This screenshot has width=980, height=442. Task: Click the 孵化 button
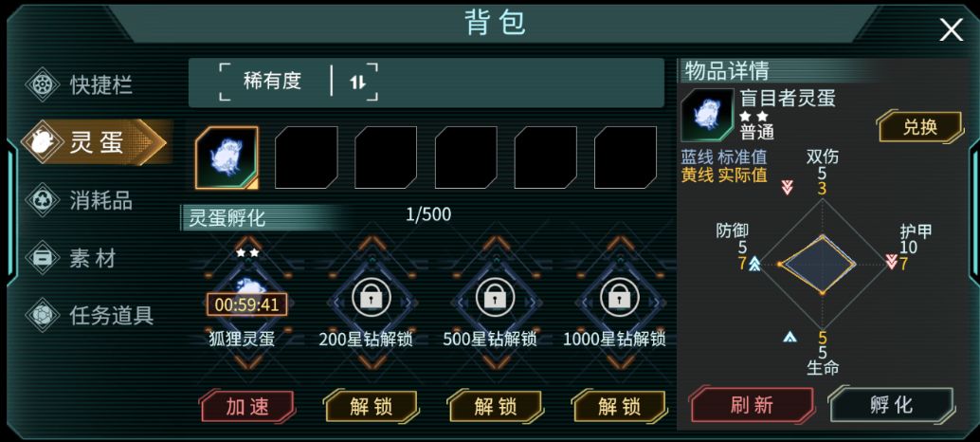[891, 405]
